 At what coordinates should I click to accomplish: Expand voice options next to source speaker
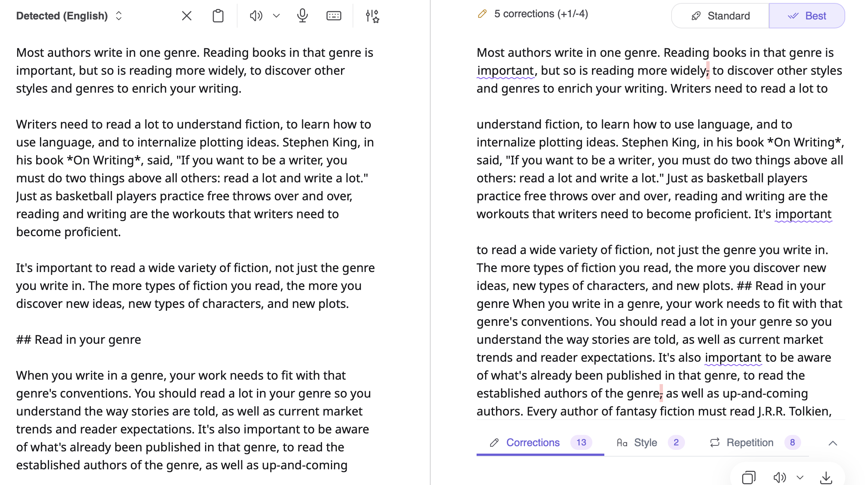click(276, 16)
